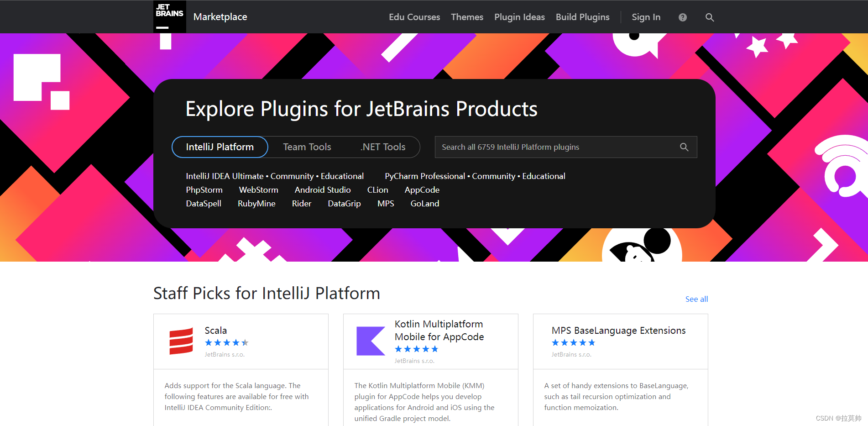Open the Rider product link
Viewport: 868px width, 426px height.
pos(302,204)
